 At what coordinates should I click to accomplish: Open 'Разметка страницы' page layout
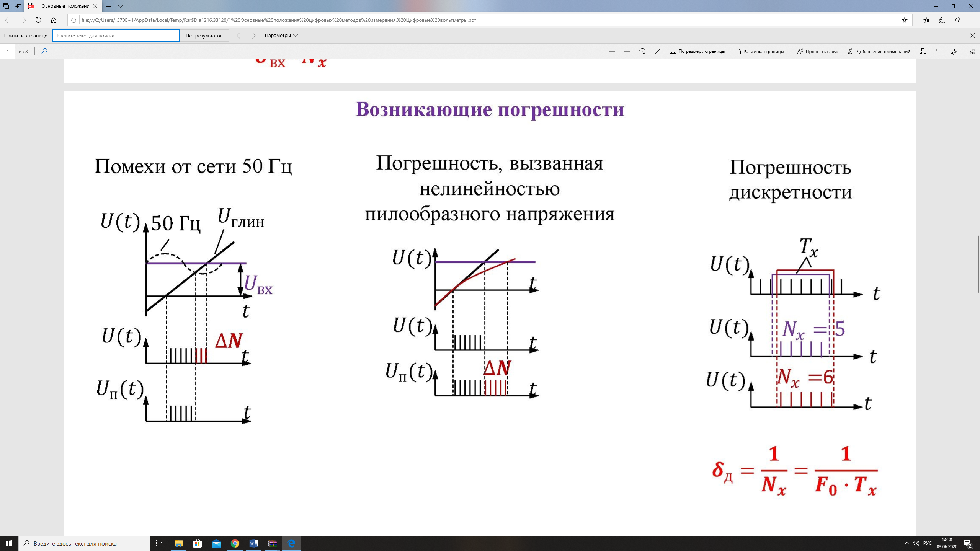pos(759,51)
